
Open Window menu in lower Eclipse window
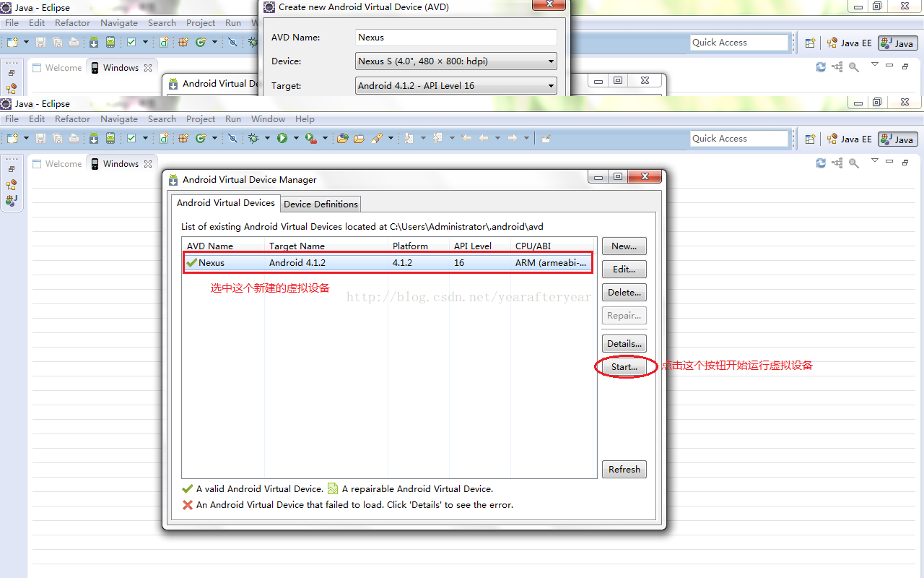pyautogui.click(x=268, y=118)
